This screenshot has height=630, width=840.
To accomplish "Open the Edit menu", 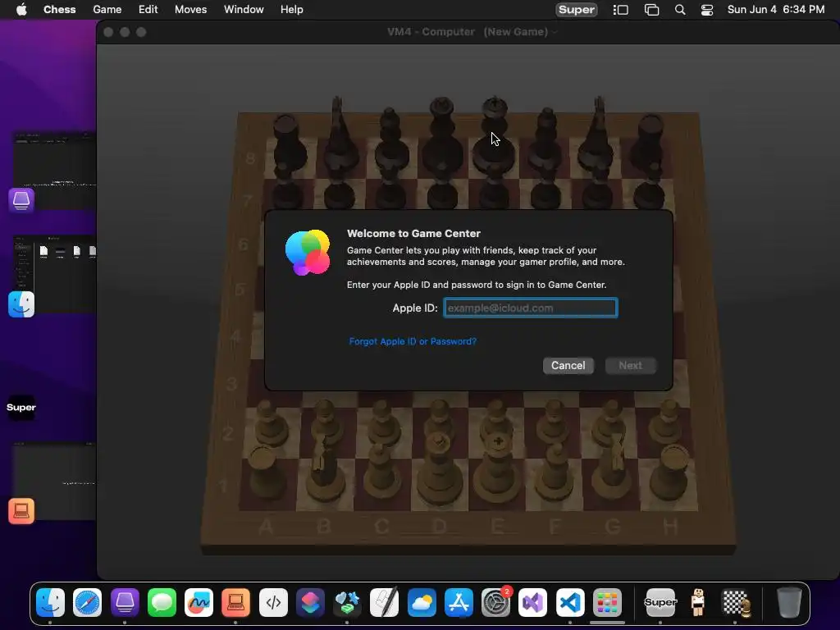I will tap(148, 10).
